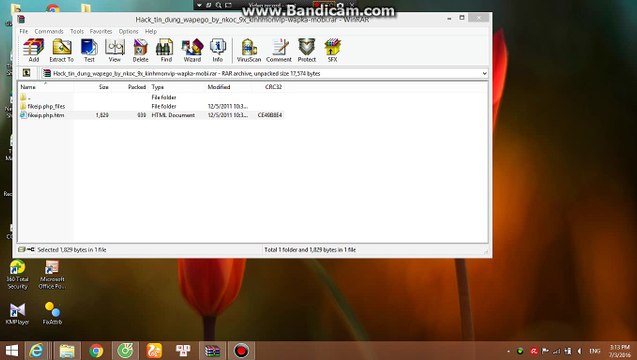Open Coc Coc browser taskbar icon
Image resolution: width=637 pixels, height=360 pixels.
125,351
